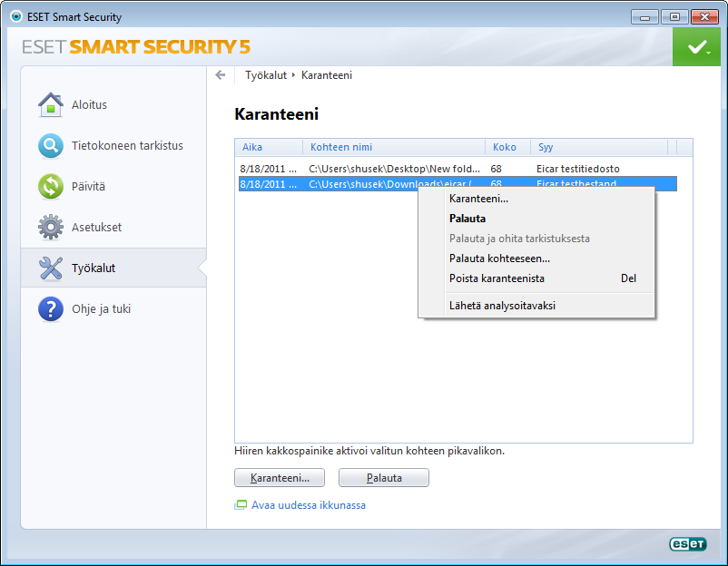Viewport: 728px width, 566px height.
Task: Open Tietokoneen tarkistus section
Action: [127, 146]
